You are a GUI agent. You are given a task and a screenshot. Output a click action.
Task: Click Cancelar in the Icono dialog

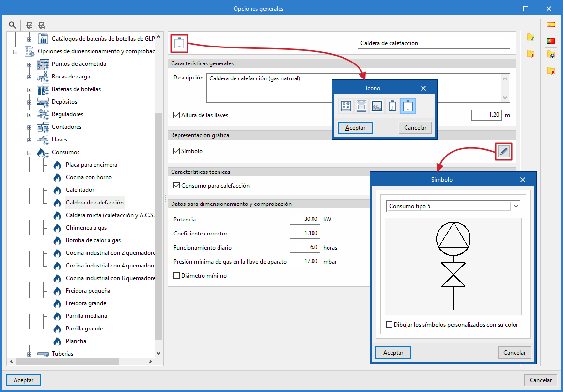415,128
